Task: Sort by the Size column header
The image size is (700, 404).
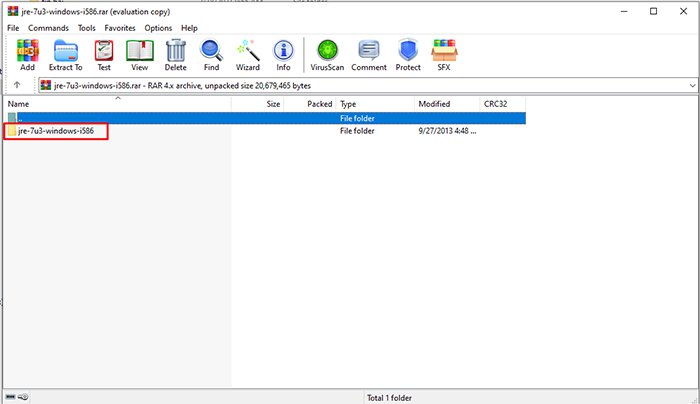Action: (258, 104)
